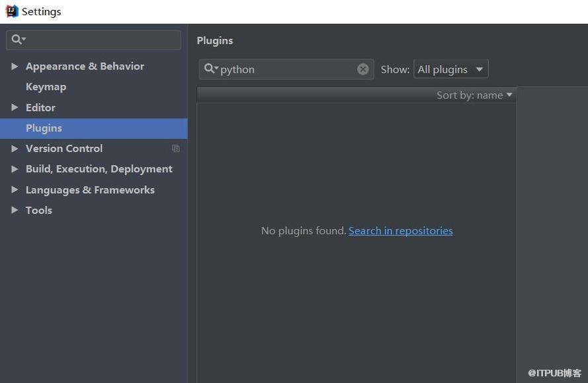The image size is (588, 383).
Task: Focus the plugin search field containing python
Action: click(x=286, y=69)
